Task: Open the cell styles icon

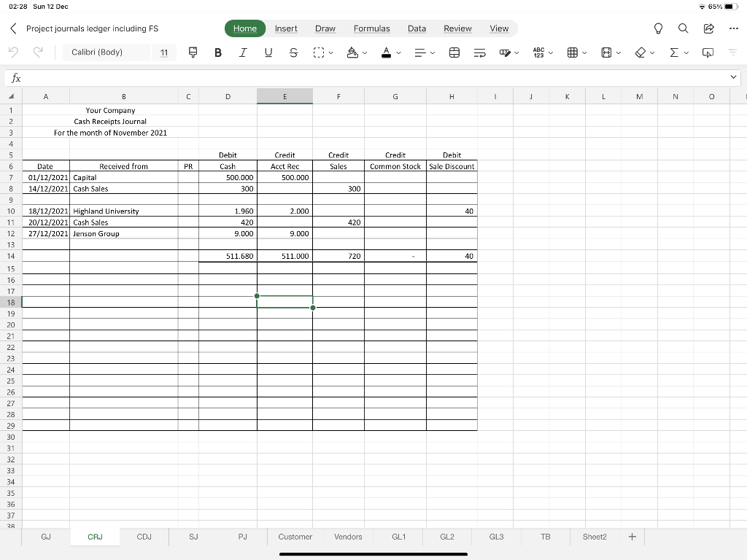Action: (505, 52)
